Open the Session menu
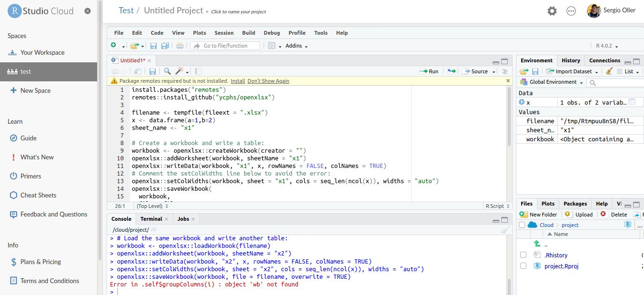 tap(224, 32)
